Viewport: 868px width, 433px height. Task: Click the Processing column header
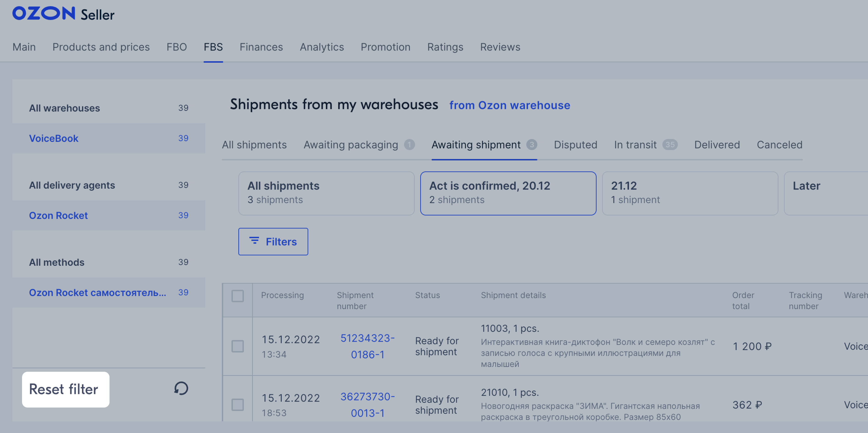click(282, 295)
